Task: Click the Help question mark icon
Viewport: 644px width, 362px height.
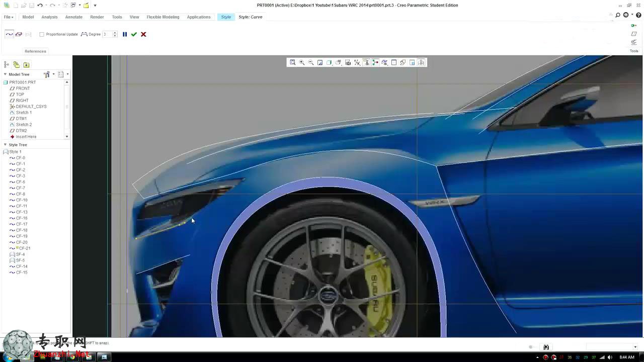Action: point(639,15)
